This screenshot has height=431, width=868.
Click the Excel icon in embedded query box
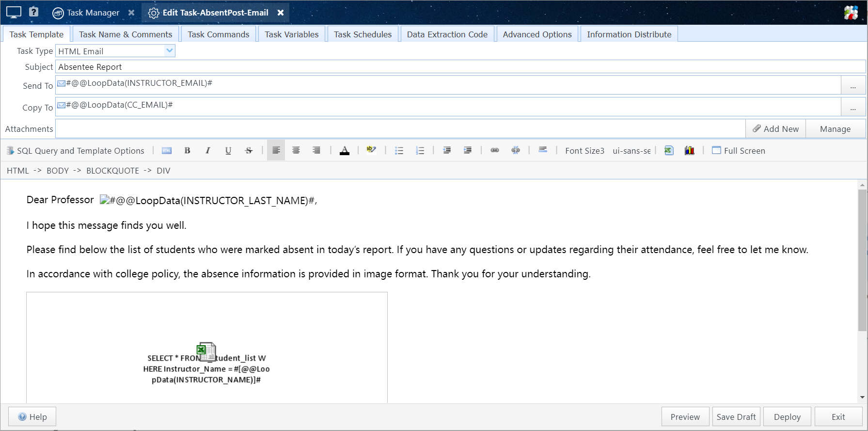point(206,351)
